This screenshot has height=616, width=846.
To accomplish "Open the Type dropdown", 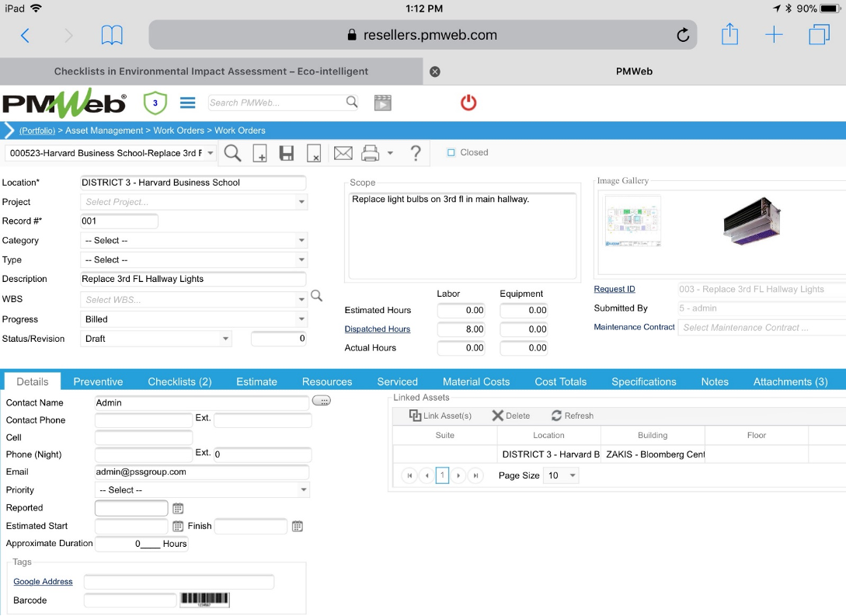I will (301, 260).
